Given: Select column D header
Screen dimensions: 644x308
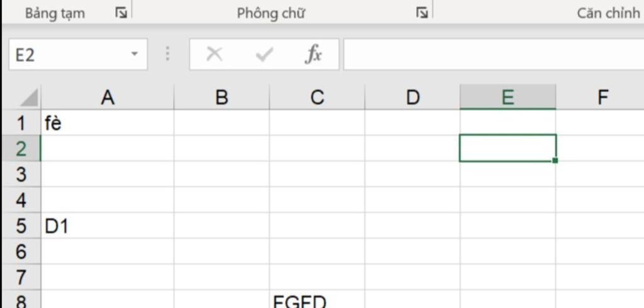Looking at the screenshot, I should click(x=413, y=97).
